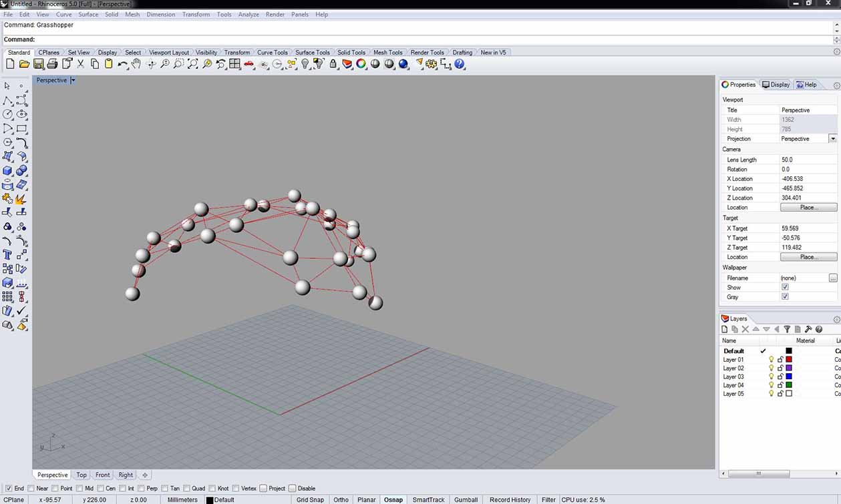Open the File menu

coord(8,14)
